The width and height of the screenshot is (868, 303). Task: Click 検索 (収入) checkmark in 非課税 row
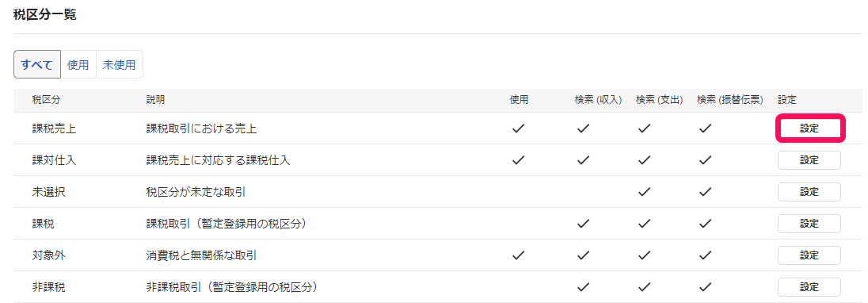(584, 287)
